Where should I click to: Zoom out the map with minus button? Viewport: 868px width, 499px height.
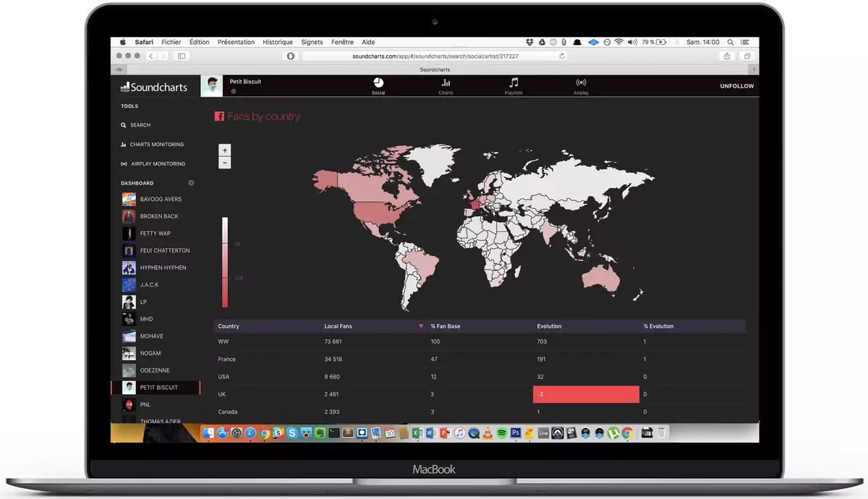[225, 163]
